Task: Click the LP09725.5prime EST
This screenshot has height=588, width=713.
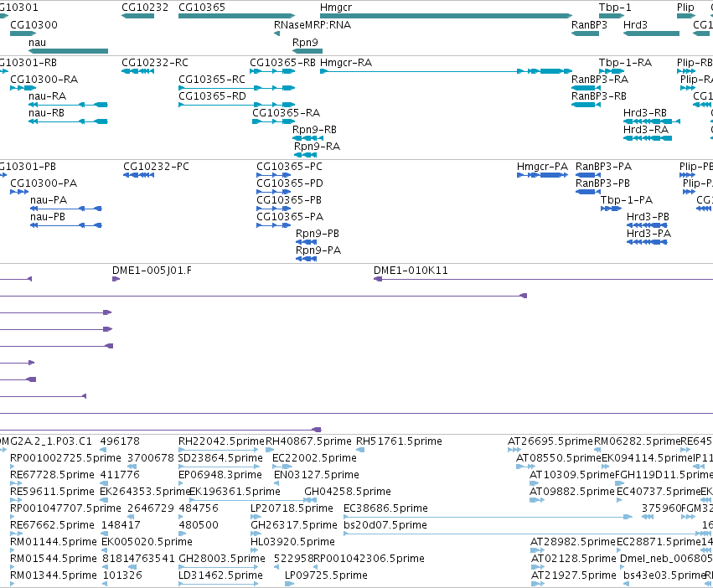Action: [x=289, y=584]
